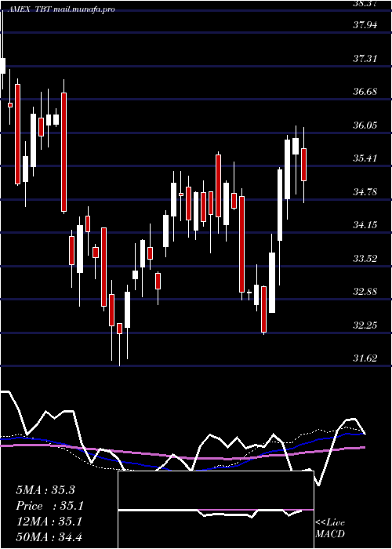Click the 35.41 price axis label
The height and width of the screenshot is (549, 392).
[x=365, y=158]
